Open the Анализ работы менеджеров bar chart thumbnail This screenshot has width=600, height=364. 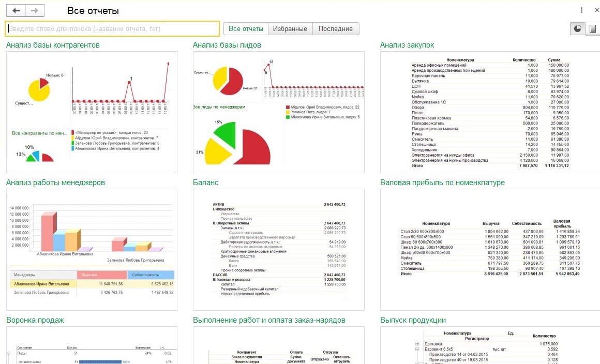point(92,250)
